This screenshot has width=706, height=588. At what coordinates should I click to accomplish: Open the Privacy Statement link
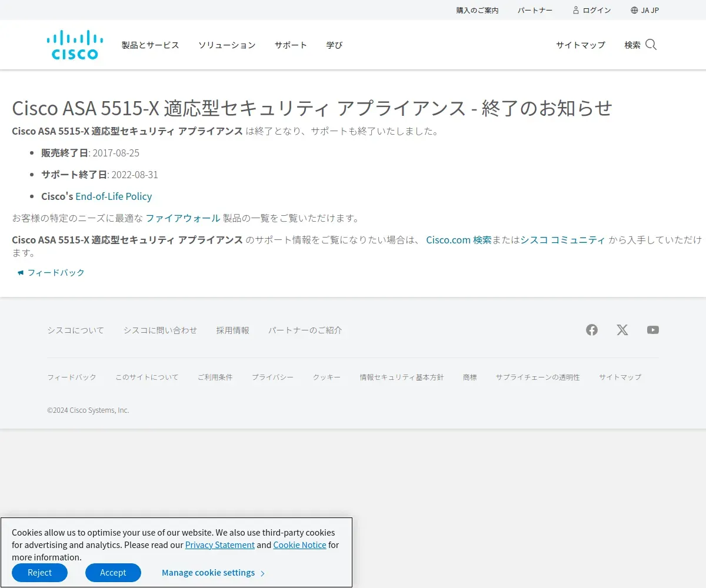click(x=220, y=545)
